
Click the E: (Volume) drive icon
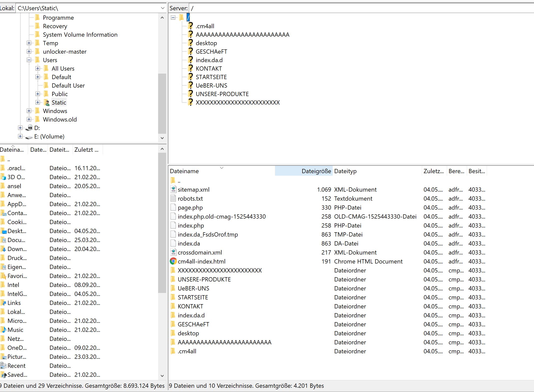point(29,137)
